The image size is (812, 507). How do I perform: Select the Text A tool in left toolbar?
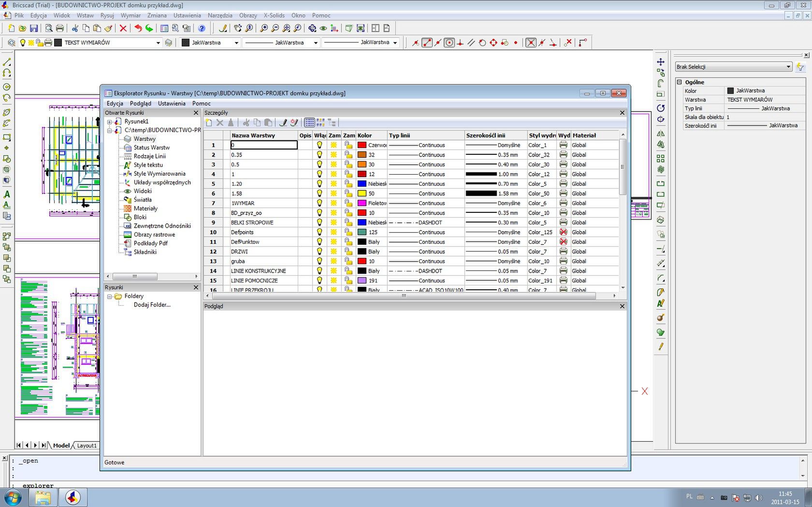7,194
